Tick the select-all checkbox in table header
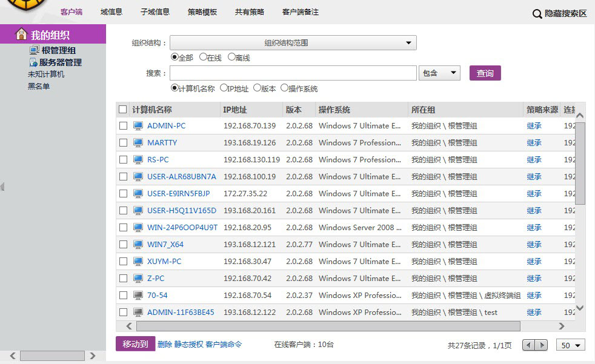This screenshot has height=364, width=595. coord(123,110)
